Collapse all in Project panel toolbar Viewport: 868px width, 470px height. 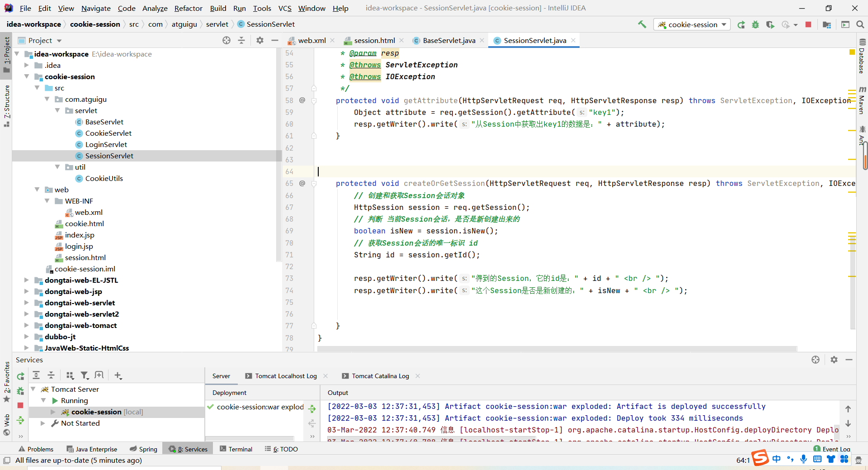(x=241, y=40)
